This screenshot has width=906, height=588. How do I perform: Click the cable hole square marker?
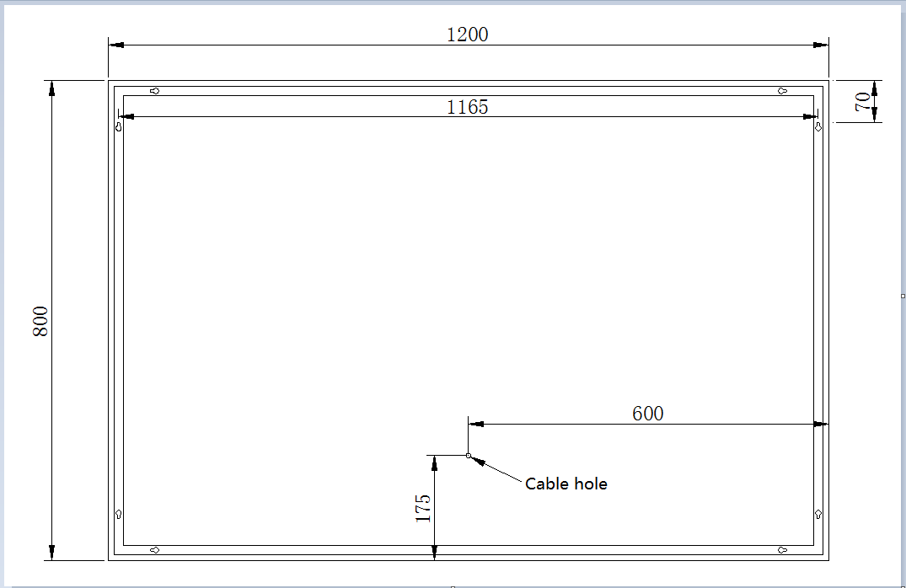pos(468,456)
